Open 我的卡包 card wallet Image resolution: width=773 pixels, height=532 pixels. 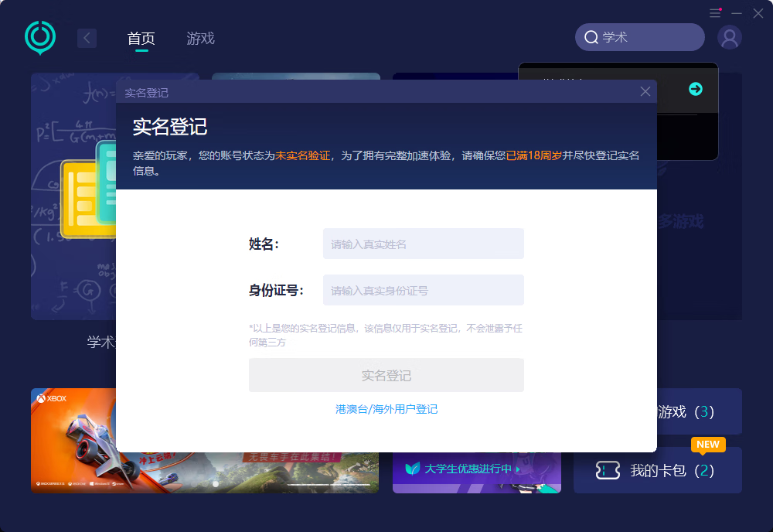(671, 470)
